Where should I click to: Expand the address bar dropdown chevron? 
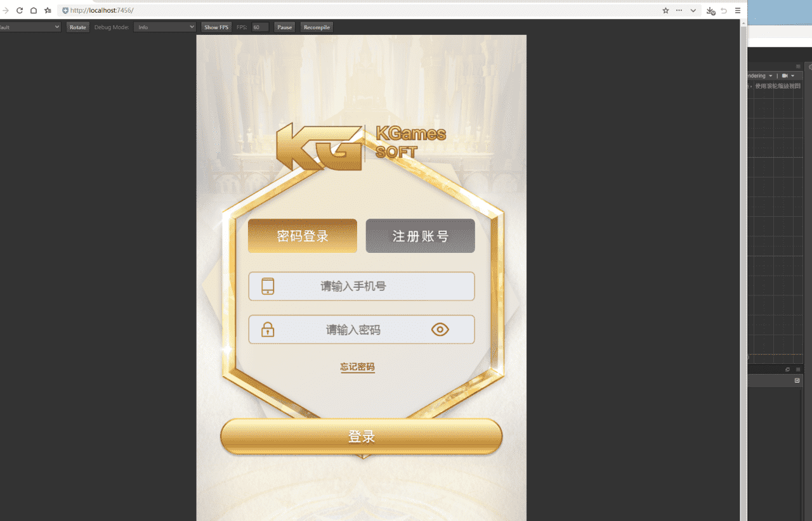coord(693,10)
